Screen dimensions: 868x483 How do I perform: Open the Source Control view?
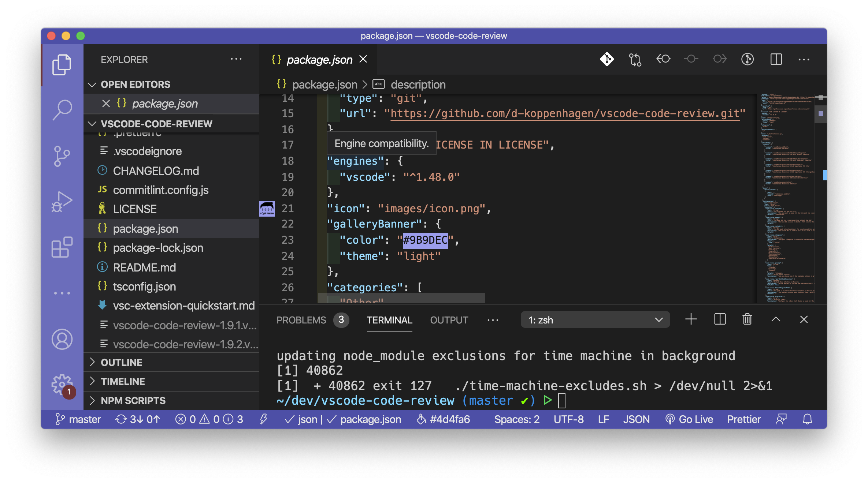pos(62,156)
